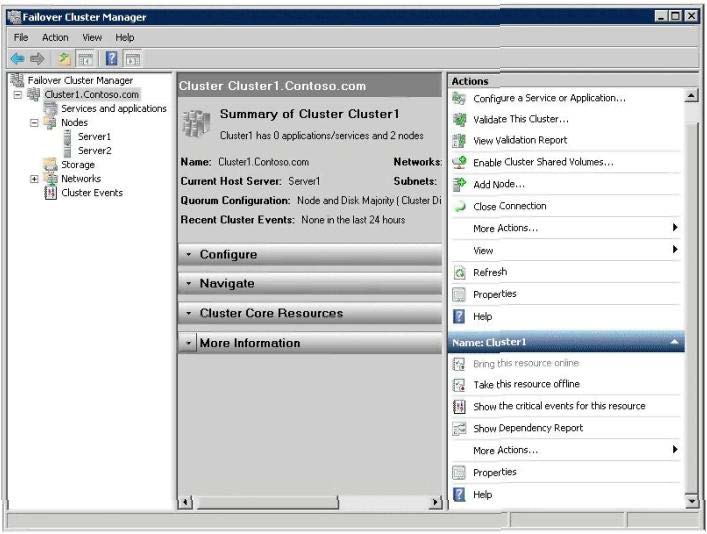Click Configure a Service or Application link
The width and height of the screenshot is (707, 534).
pyautogui.click(x=549, y=98)
